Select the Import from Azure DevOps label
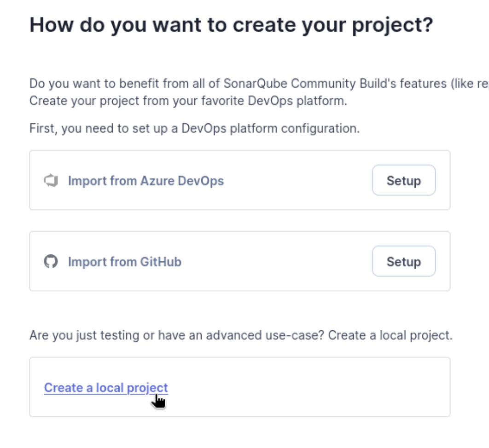The height and width of the screenshot is (448, 489). pyautogui.click(x=146, y=181)
